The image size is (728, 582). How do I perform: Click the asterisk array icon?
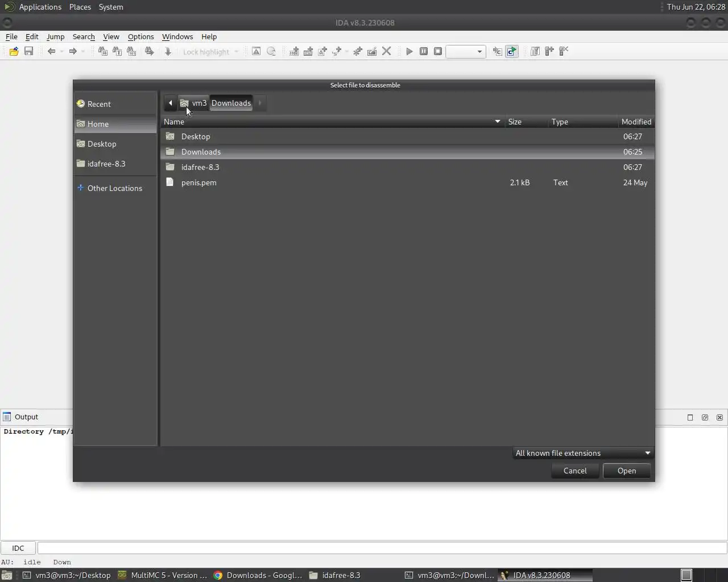click(357, 51)
